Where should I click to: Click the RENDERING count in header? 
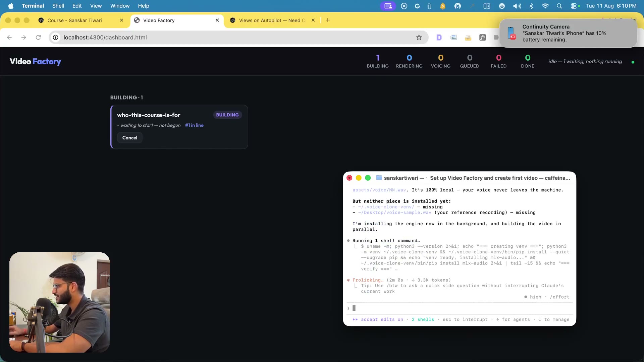coord(409,61)
